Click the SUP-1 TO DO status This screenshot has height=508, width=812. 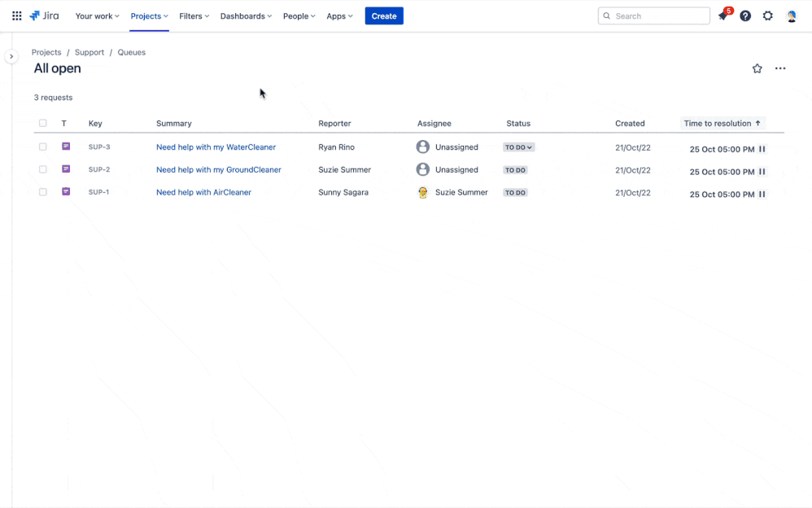[x=515, y=193]
